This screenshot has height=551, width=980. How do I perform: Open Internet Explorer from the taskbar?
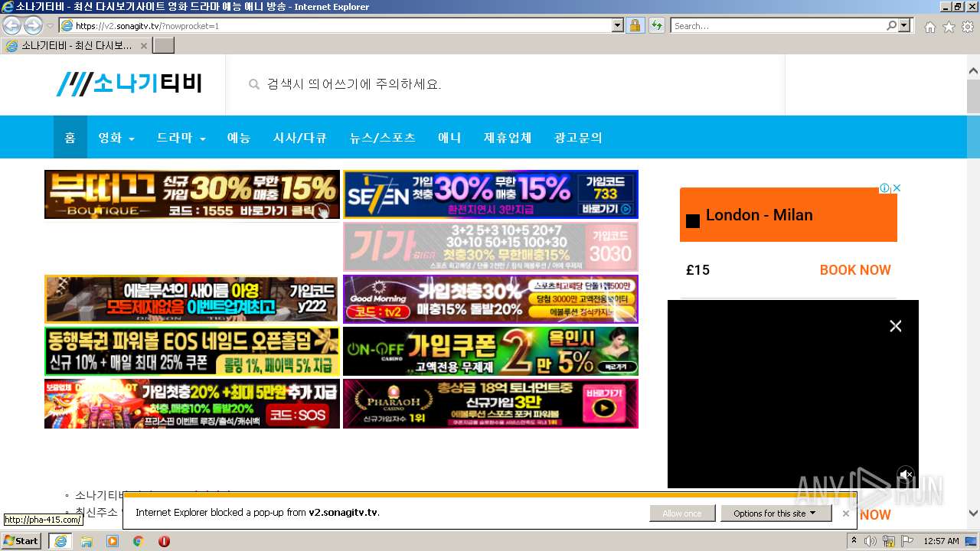(x=60, y=541)
